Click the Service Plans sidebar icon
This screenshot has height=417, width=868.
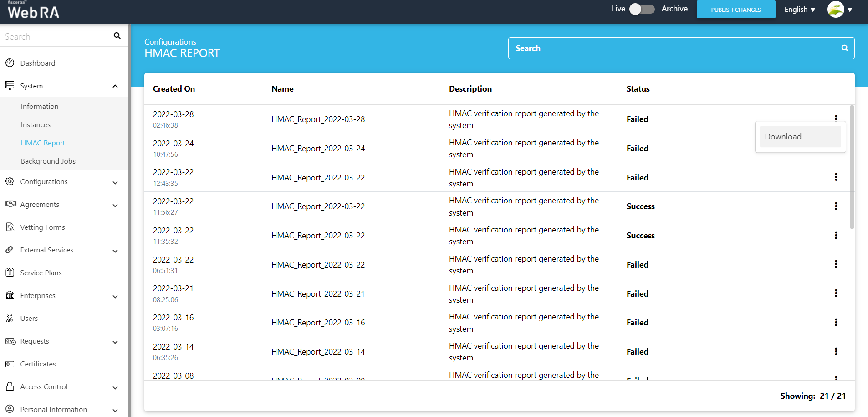click(10, 273)
